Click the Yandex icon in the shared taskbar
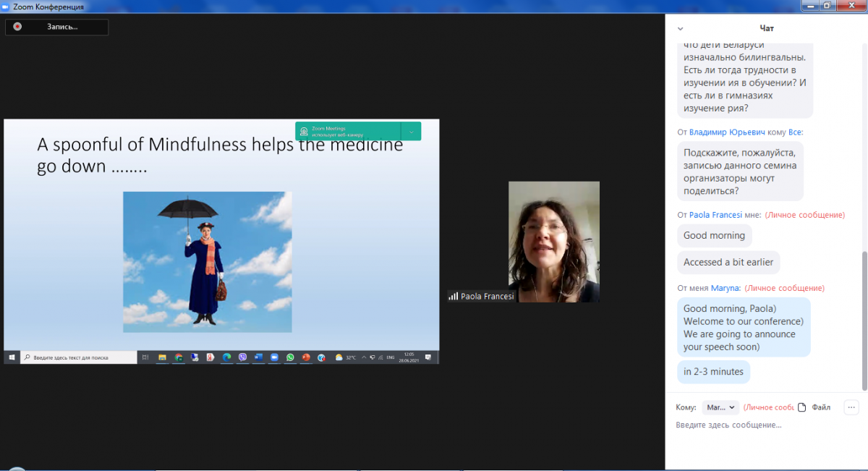This screenshot has height=471, width=868. [210, 357]
